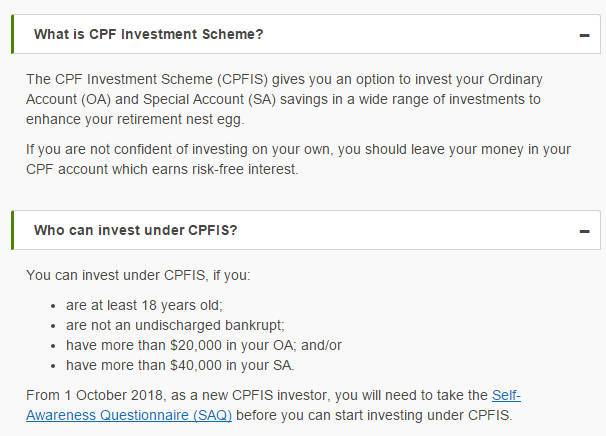Screen dimensions: 606x436
Task: Toggle the "Who can invest under CPFIS?" heading
Action: click(x=136, y=231)
